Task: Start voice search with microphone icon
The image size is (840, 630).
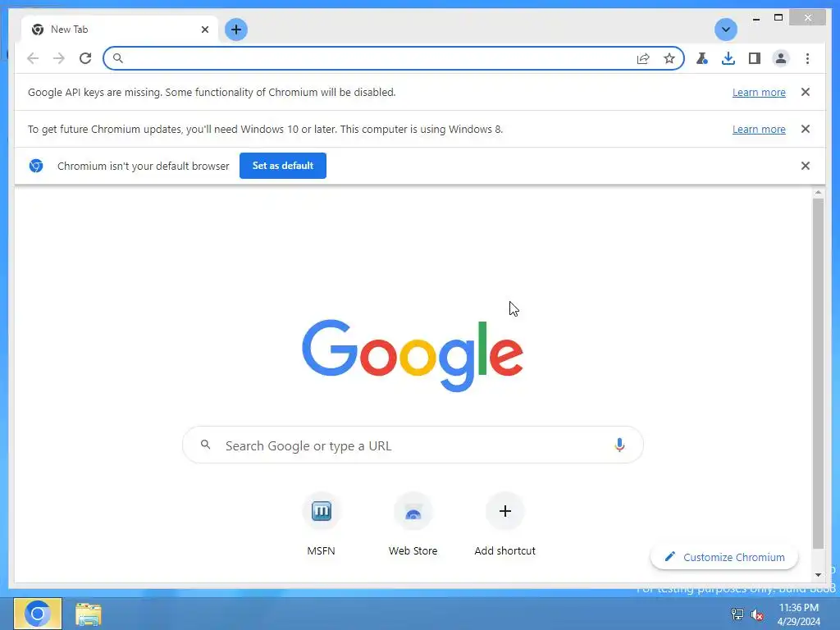Action: tap(619, 445)
